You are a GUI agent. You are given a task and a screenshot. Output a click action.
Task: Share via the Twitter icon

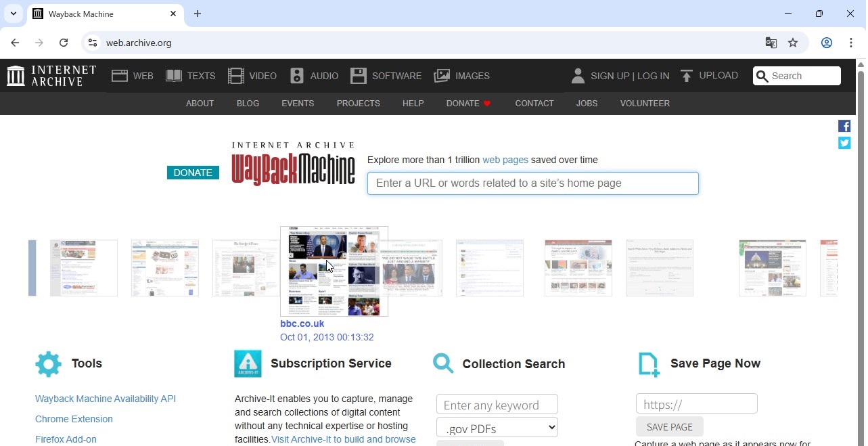point(844,143)
